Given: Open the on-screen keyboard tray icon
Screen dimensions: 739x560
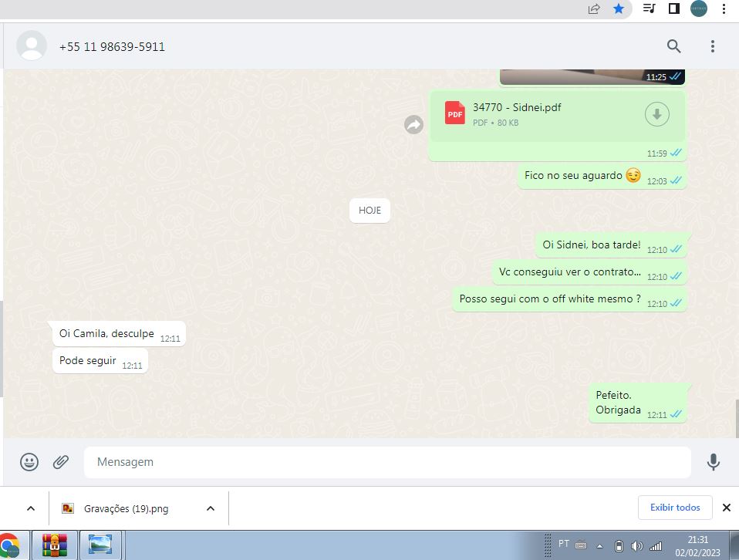Looking at the screenshot, I should click(581, 546).
